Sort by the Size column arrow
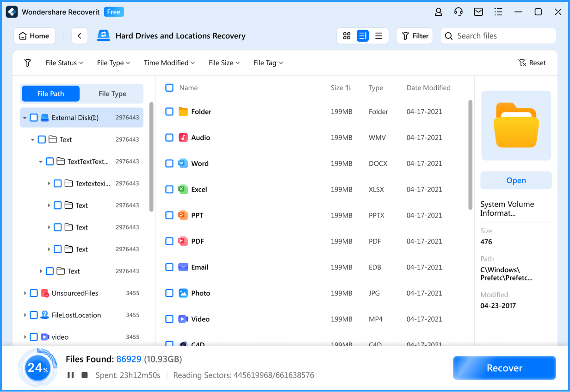The height and width of the screenshot is (392, 570). 348,88
